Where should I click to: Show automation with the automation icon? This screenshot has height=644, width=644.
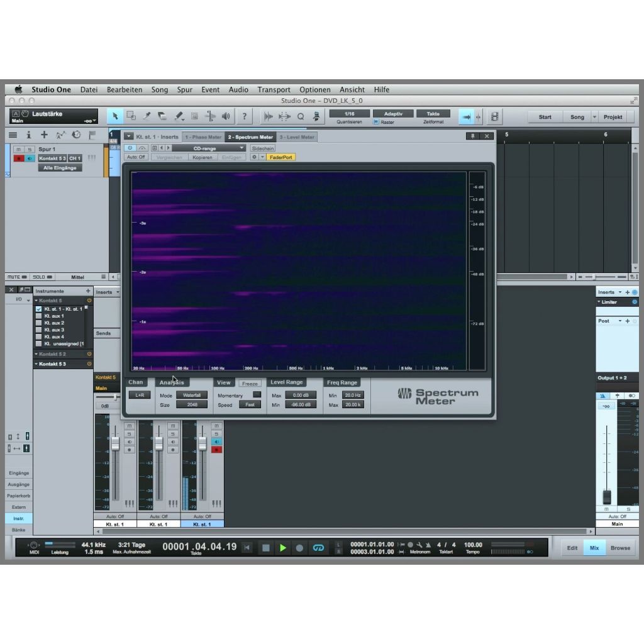[60, 135]
